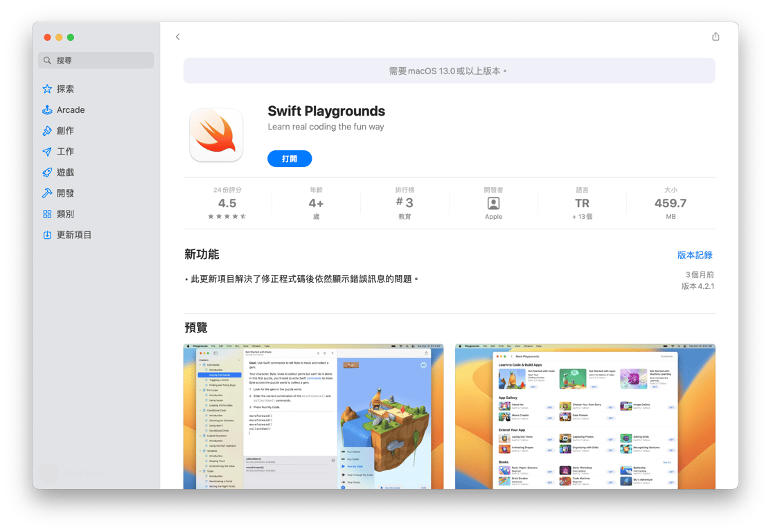
Task: Click the download icon beside 更新項目
Action: coord(47,235)
